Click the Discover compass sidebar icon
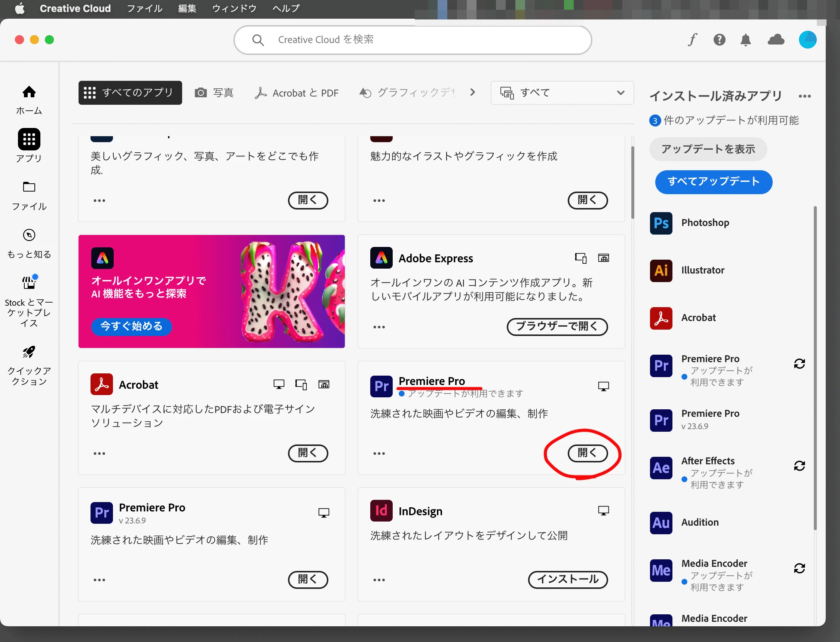 point(29,243)
